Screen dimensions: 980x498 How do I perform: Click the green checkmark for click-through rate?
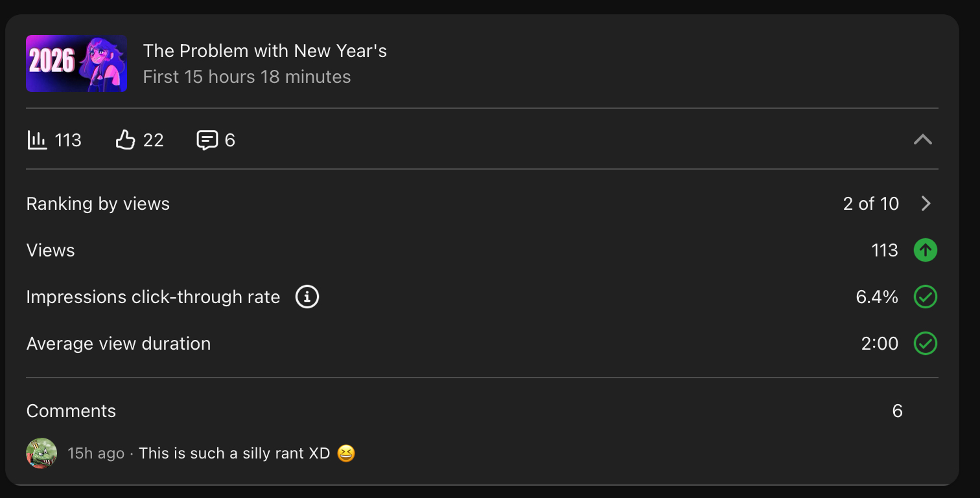click(925, 297)
